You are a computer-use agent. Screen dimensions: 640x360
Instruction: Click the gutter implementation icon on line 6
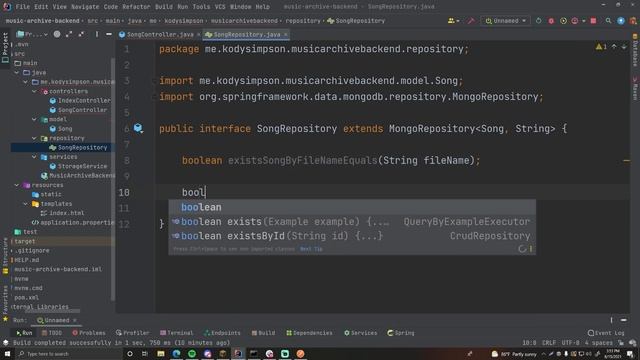[x=138, y=128]
